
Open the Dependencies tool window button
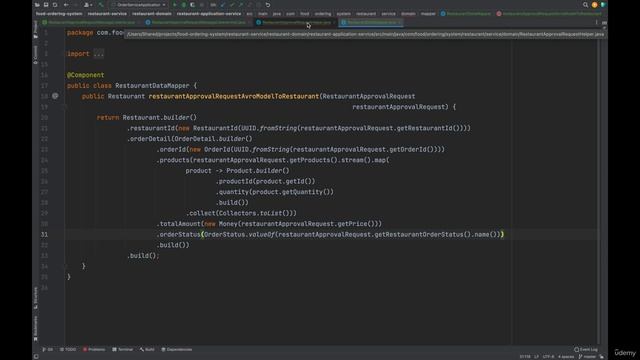pos(177,349)
